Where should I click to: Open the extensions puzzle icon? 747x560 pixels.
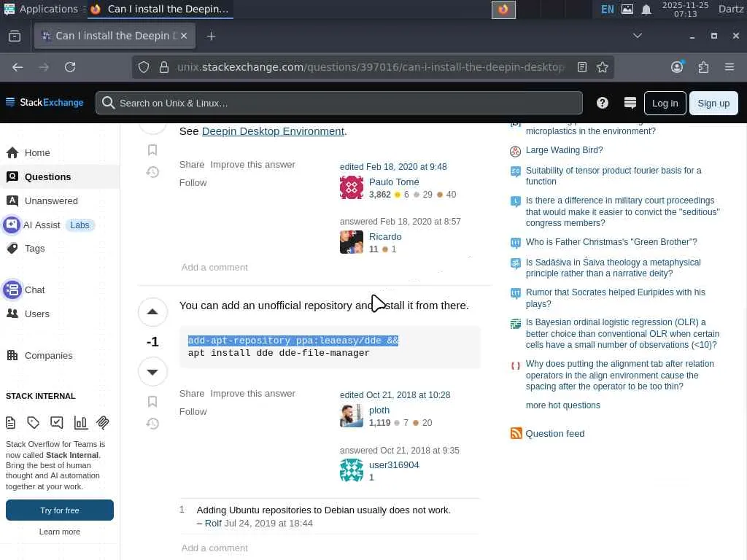(x=703, y=67)
